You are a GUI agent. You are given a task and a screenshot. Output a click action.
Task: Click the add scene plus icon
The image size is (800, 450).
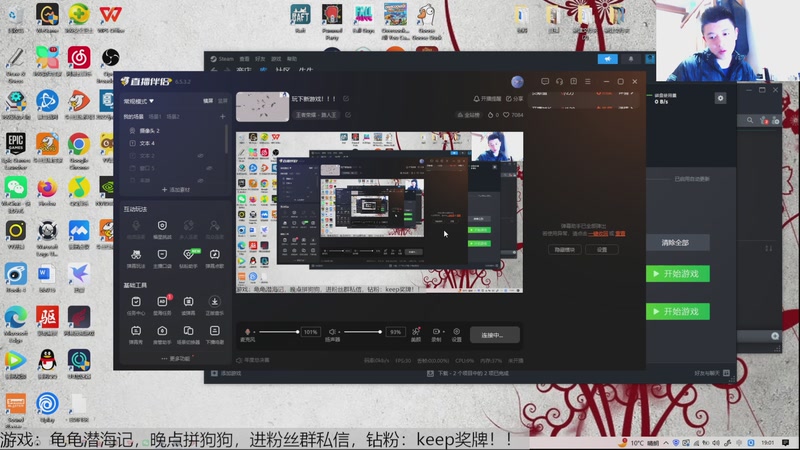click(x=222, y=117)
